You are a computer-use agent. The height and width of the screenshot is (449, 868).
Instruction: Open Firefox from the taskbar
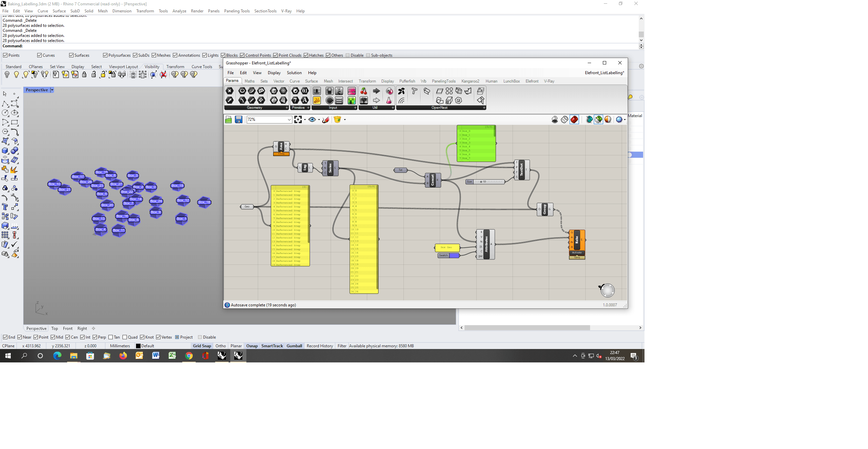click(123, 356)
